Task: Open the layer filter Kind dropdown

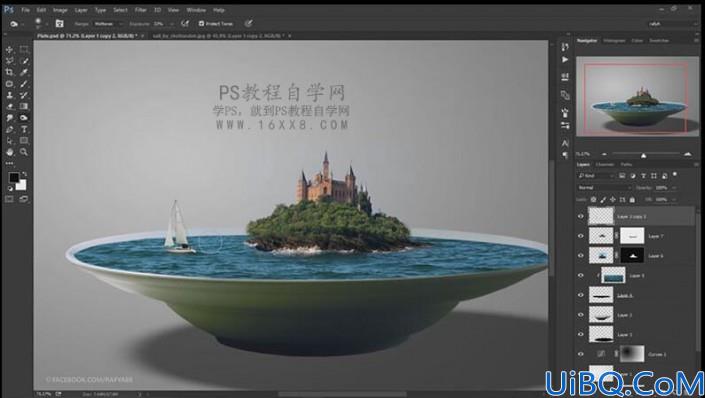Action: click(596, 175)
